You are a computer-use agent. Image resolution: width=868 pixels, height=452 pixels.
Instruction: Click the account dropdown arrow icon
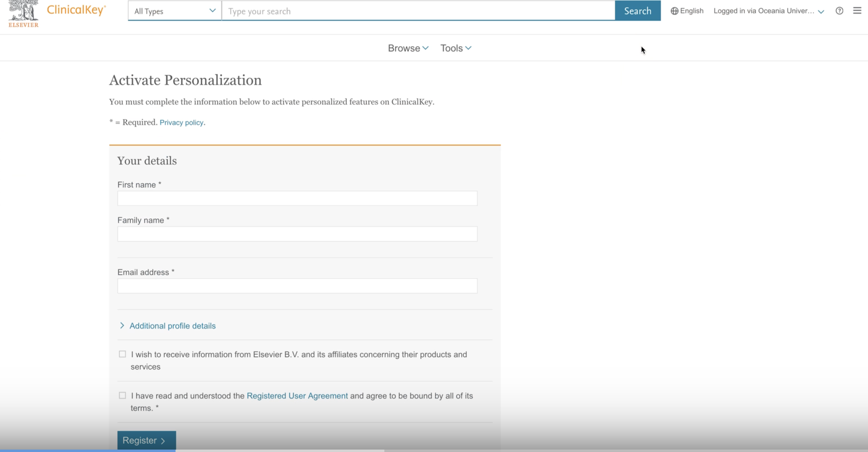tap(821, 12)
